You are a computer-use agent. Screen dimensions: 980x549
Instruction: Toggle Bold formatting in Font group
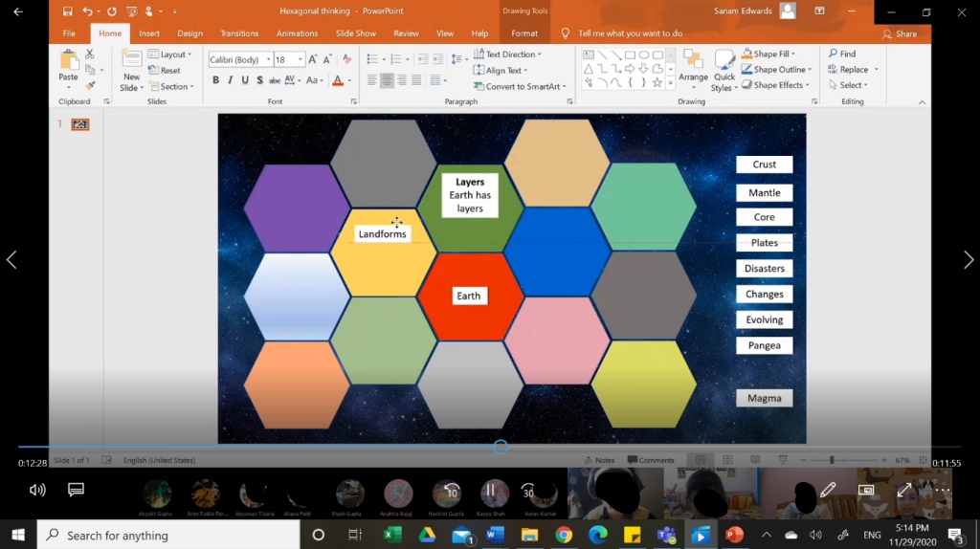click(215, 80)
